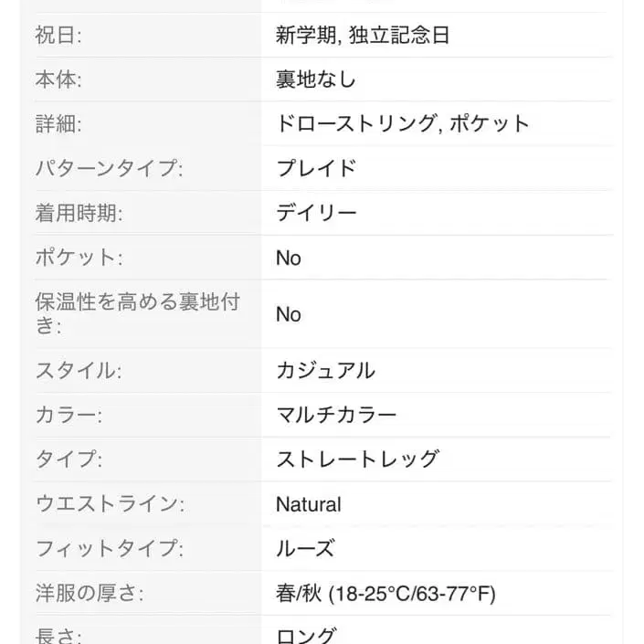Click the カラー row label
This screenshot has height=644, width=644.
[x=69, y=415]
